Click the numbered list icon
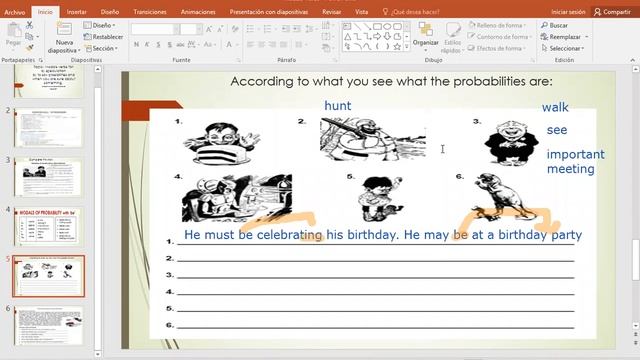This screenshot has height=360, width=640. [x=267, y=29]
